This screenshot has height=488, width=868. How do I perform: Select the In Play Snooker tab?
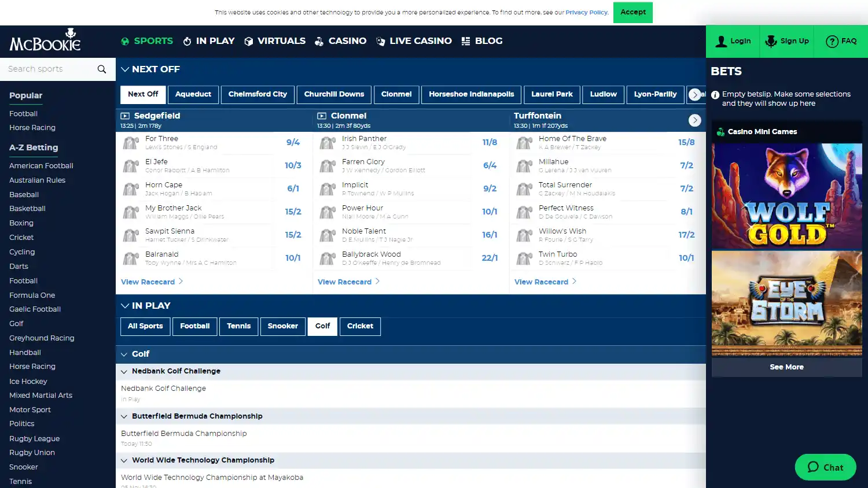283,326
